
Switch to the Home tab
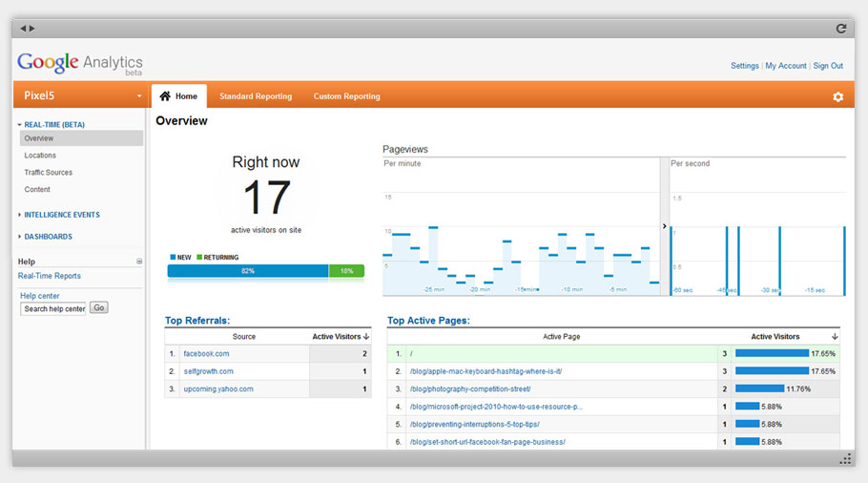coord(178,95)
